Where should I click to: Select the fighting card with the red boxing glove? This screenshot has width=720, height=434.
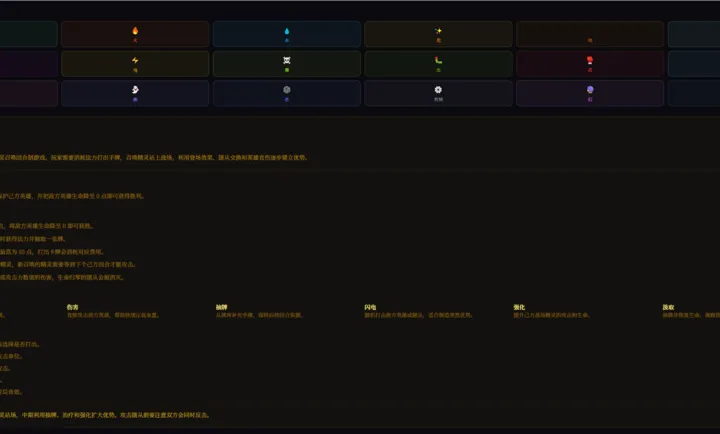pyautogui.click(x=590, y=63)
